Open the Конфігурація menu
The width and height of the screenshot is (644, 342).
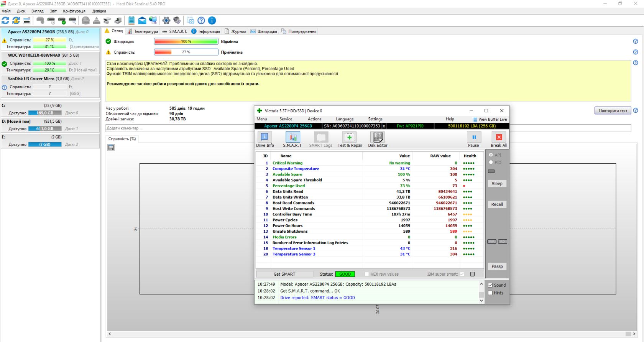coord(74,11)
